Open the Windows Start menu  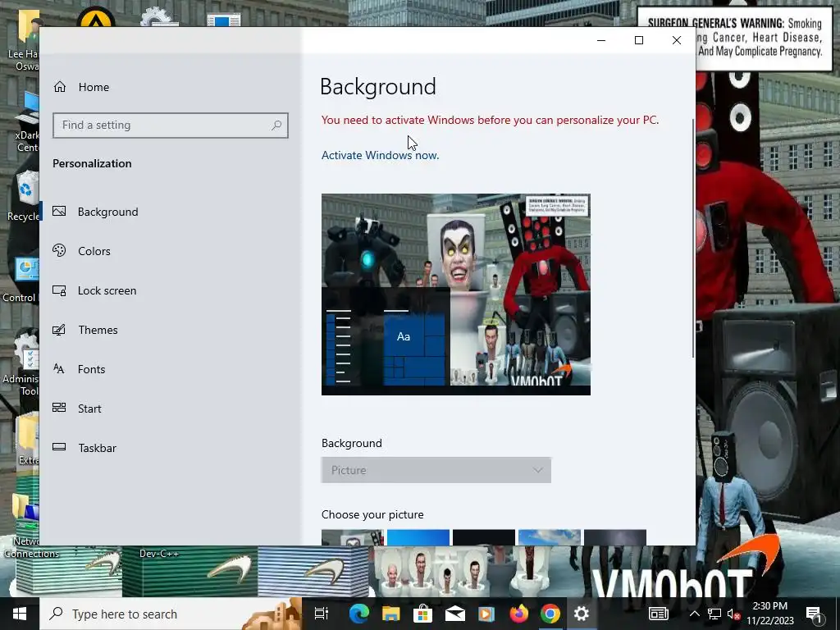[20, 614]
